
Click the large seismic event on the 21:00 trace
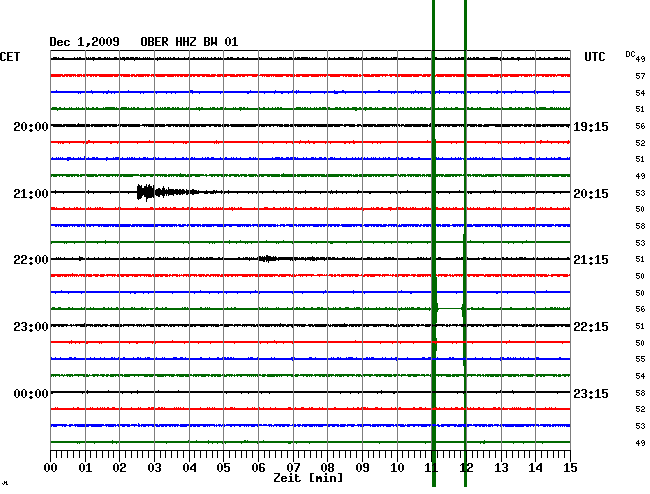point(166,192)
